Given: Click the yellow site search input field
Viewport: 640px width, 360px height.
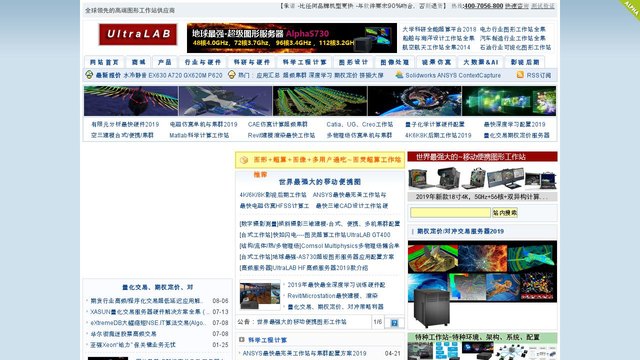Looking at the screenshot, I should click(450, 213).
